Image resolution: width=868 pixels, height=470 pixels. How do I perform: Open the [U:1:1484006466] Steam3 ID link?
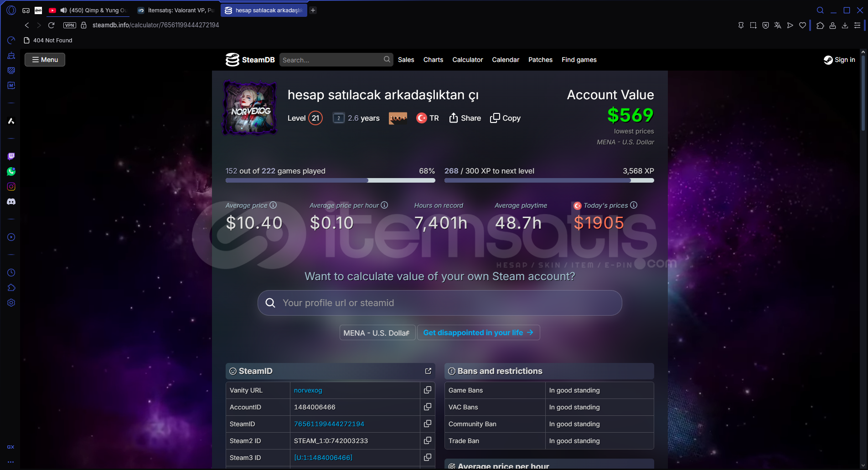[x=323, y=458]
